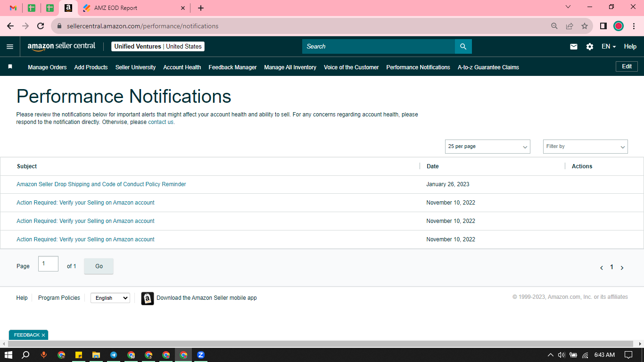Open Seller University menu item

(x=135, y=67)
